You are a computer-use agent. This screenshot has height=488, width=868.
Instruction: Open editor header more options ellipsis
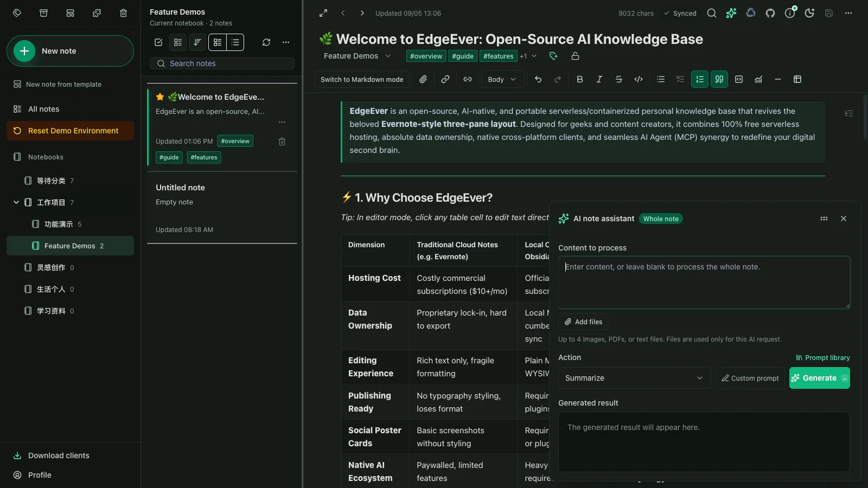pyautogui.click(x=848, y=13)
